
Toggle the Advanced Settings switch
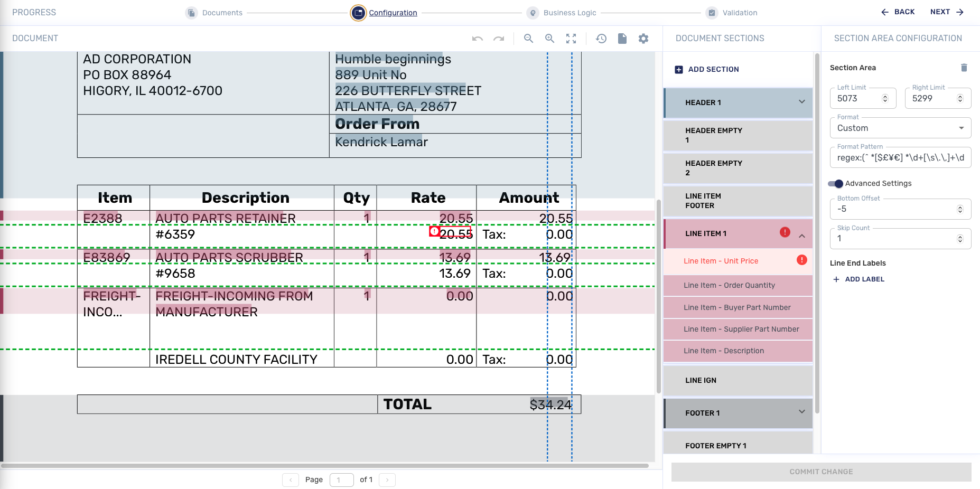(x=835, y=184)
